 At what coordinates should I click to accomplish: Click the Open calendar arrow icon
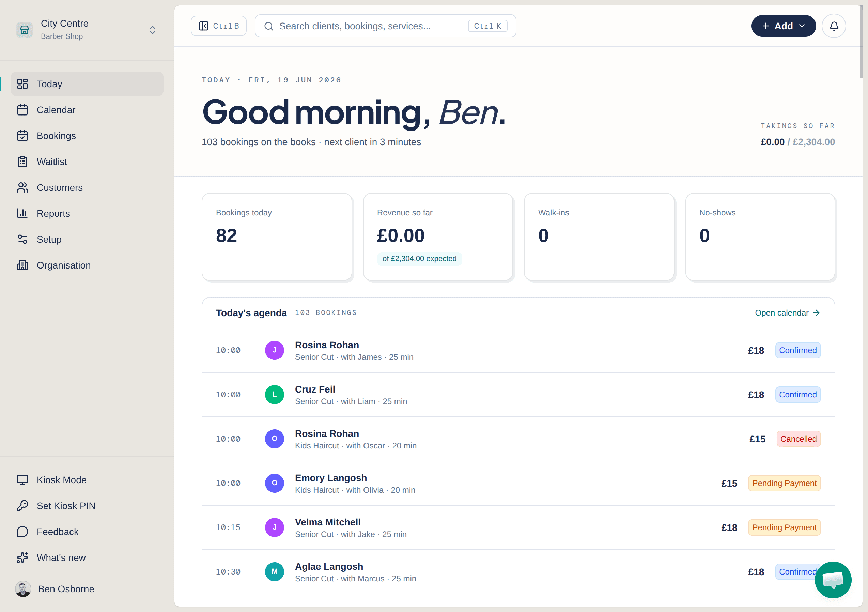click(x=816, y=313)
